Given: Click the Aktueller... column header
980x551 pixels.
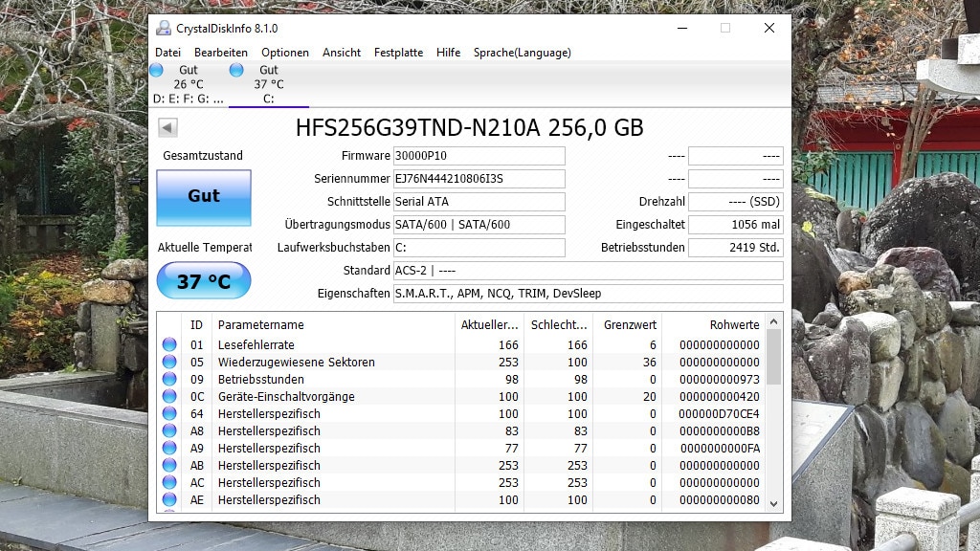Looking at the screenshot, I should click(489, 325).
